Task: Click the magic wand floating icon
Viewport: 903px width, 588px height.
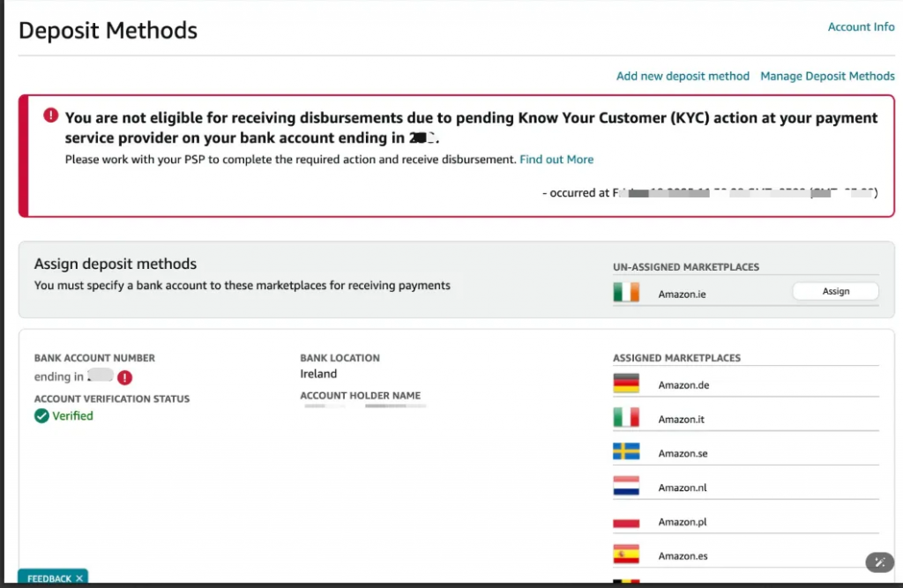Action: [879, 562]
